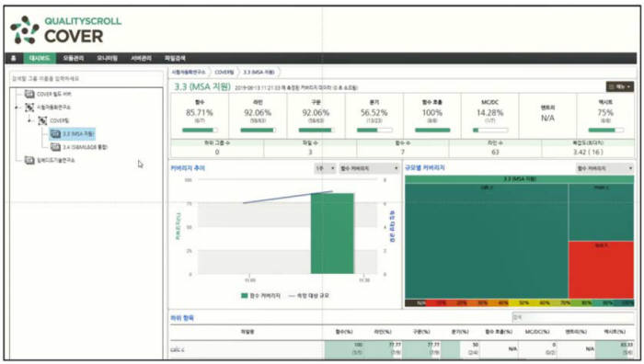Open the coverage type dropdown of the treemap panel
The width and height of the screenshot is (644, 364).
pyautogui.click(x=604, y=168)
